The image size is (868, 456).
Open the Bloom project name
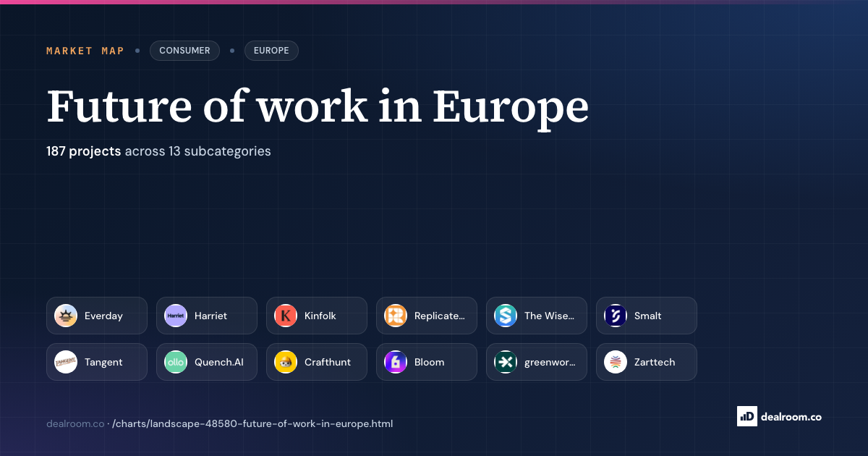(430, 362)
